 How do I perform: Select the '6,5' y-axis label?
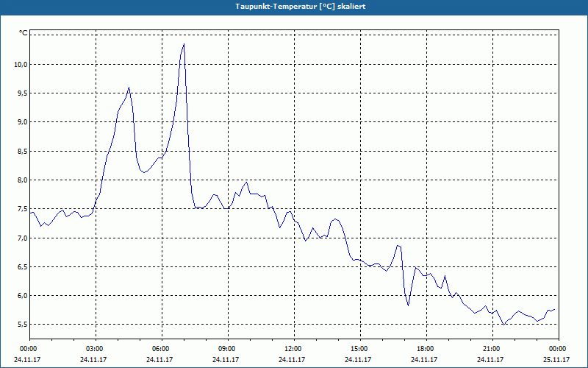tap(23, 267)
